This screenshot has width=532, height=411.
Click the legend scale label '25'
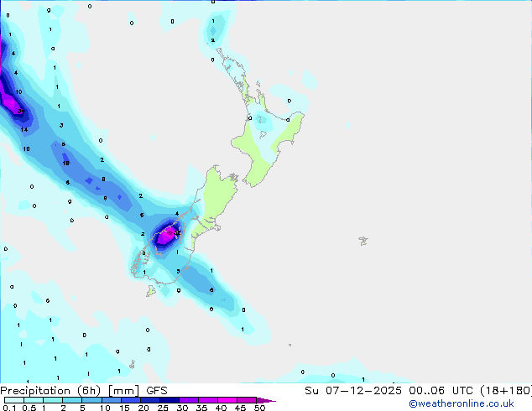pos(163,408)
